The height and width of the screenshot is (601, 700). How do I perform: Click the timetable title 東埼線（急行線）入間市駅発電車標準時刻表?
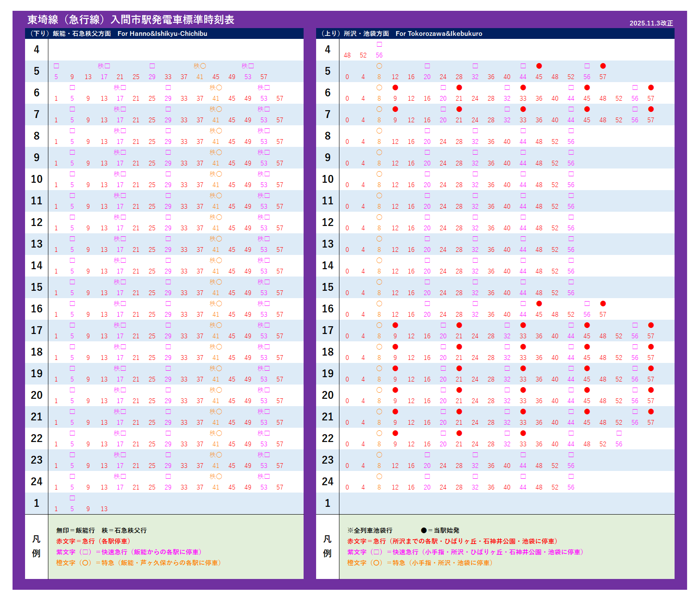(x=131, y=19)
